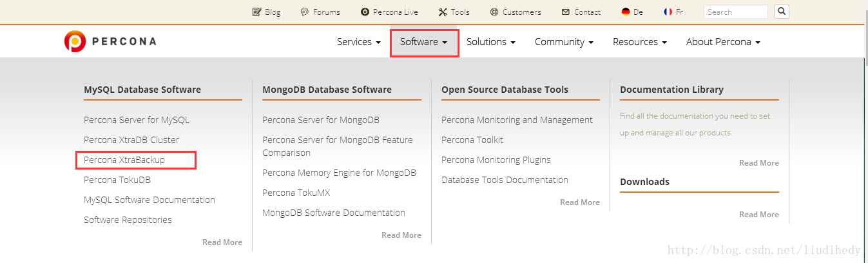Click the Tools wrench icon

click(443, 12)
